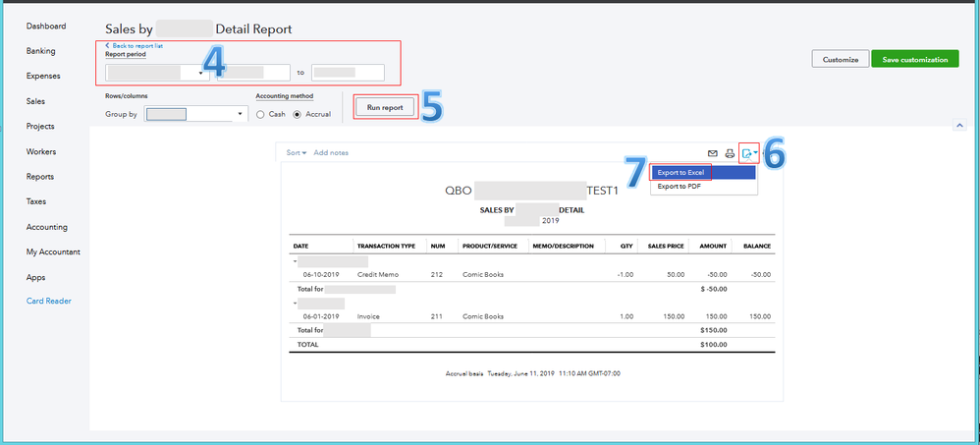The height and width of the screenshot is (445, 980).
Task: Click the email report envelope icon
Action: click(x=712, y=153)
